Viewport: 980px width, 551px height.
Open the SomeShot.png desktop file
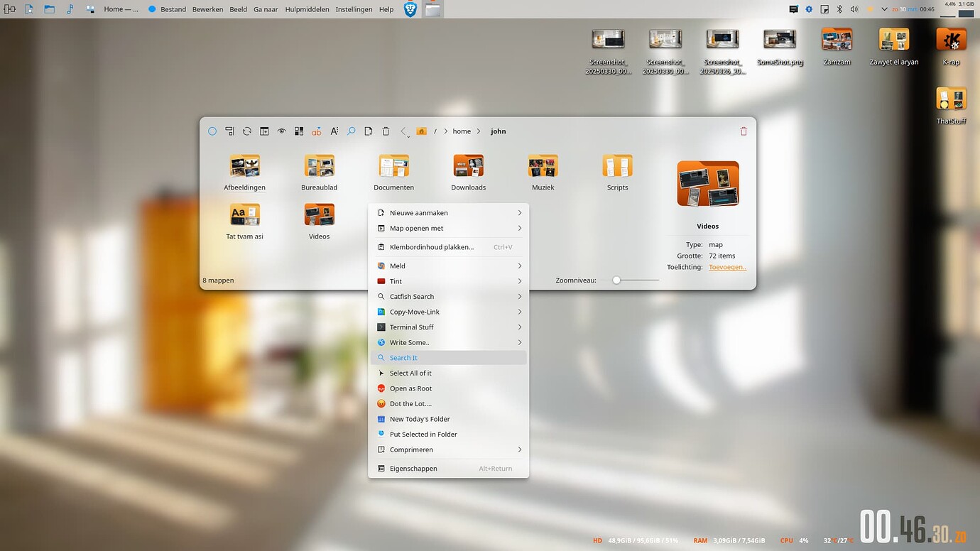coord(780,48)
